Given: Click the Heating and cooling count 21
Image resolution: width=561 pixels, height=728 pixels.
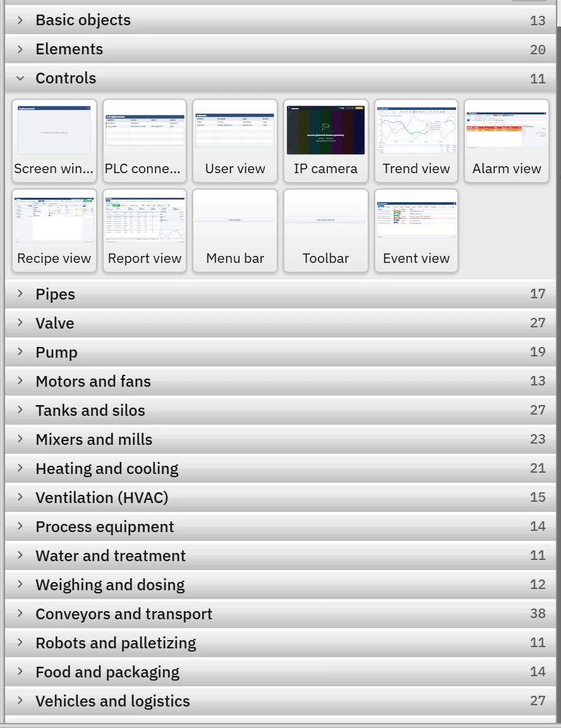Looking at the screenshot, I should pos(538,468).
